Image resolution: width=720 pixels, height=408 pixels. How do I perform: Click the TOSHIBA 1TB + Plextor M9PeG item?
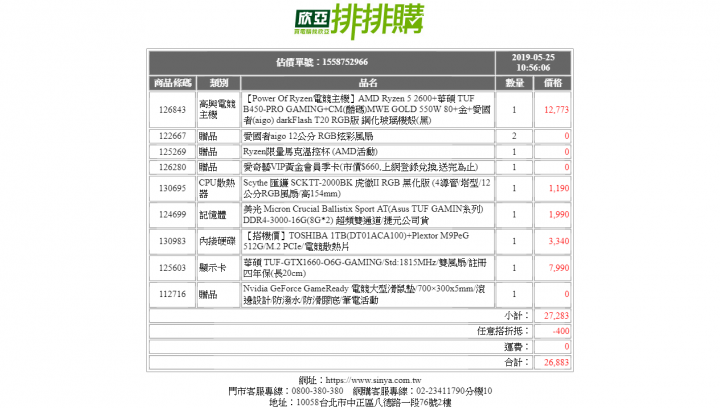point(356,241)
